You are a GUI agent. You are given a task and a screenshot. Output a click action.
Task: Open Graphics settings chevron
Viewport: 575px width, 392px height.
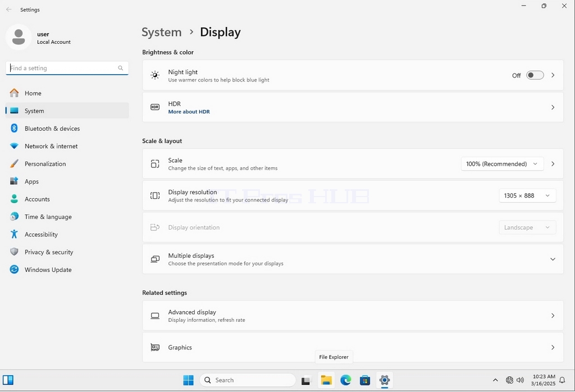click(553, 347)
